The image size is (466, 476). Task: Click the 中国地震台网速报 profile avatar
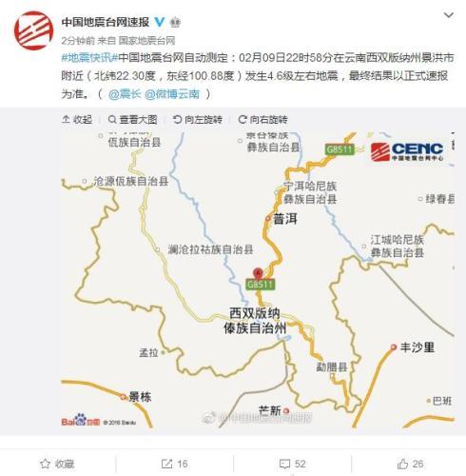click(x=33, y=30)
